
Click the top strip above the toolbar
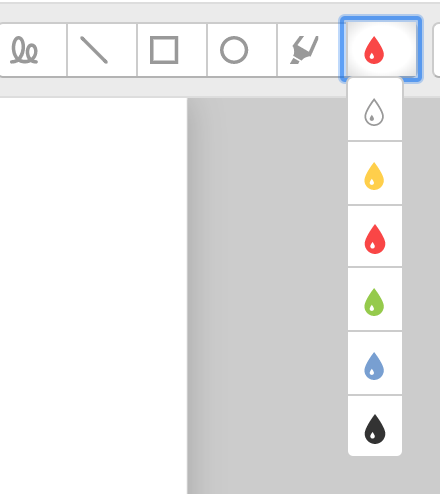pos(220,13)
